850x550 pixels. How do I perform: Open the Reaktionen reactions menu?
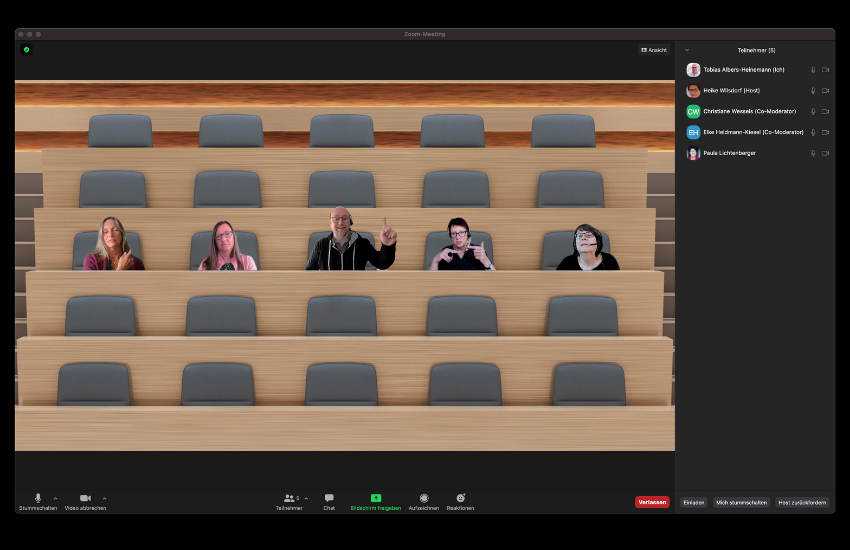(x=460, y=502)
